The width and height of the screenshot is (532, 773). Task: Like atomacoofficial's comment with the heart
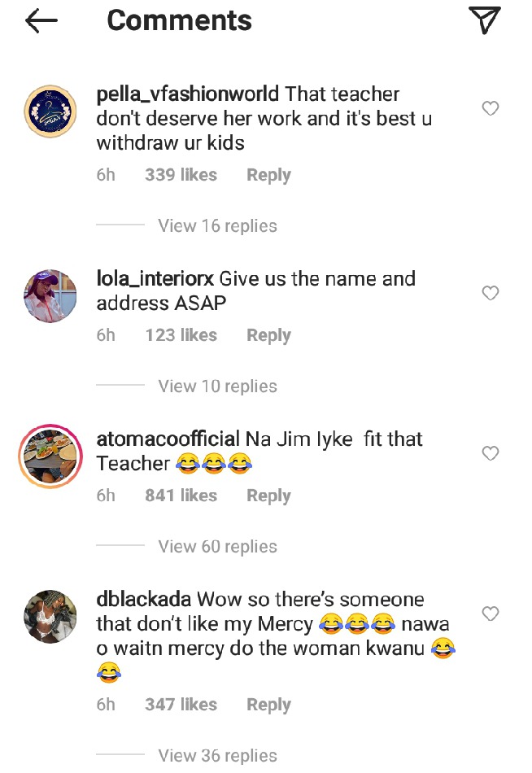point(490,453)
